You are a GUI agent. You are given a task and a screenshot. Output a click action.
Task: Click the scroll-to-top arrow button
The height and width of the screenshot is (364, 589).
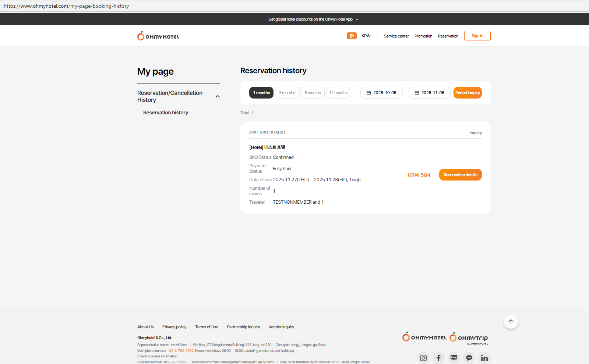pos(511,322)
